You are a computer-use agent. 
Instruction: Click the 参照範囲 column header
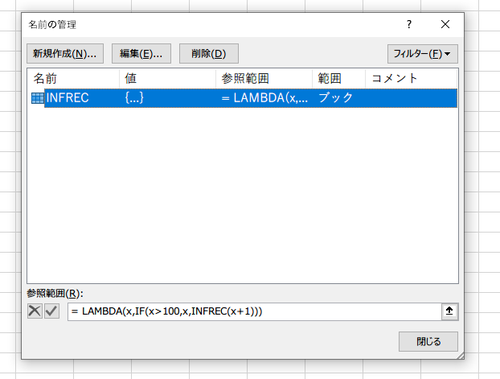pos(264,79)
